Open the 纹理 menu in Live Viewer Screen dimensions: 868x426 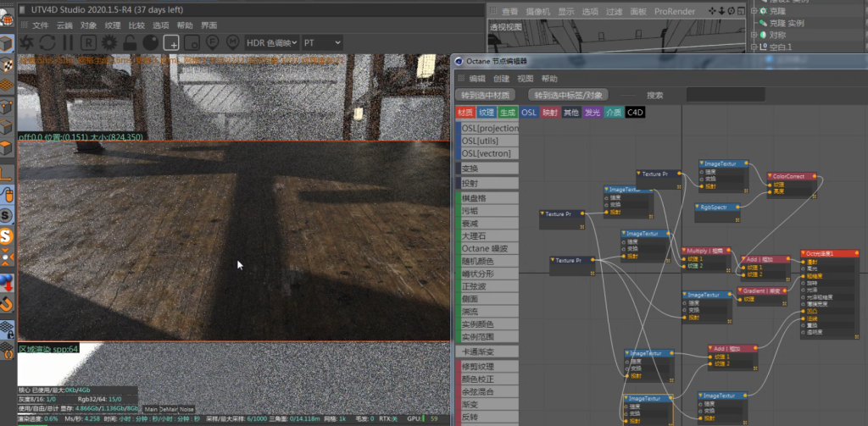113,25
